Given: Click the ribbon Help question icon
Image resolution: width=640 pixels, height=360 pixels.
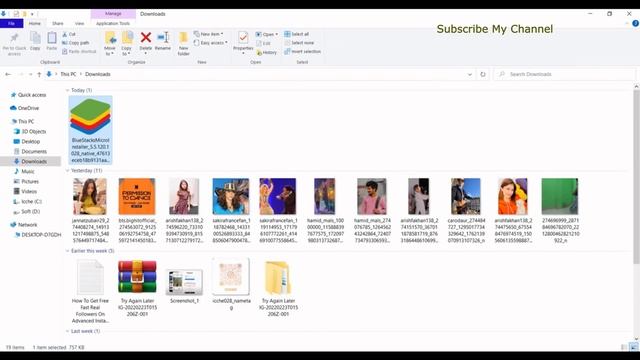Looking at the screenshot, I should [636, 24].
